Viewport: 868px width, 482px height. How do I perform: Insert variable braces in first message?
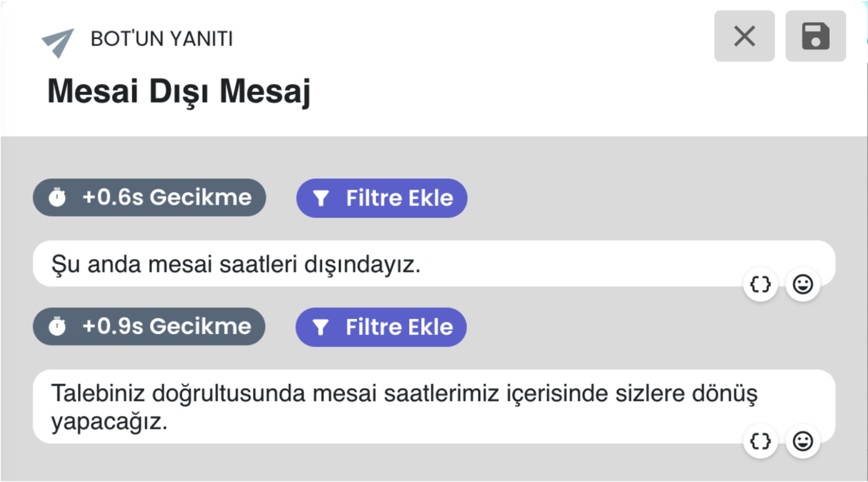tap(760, 284)
